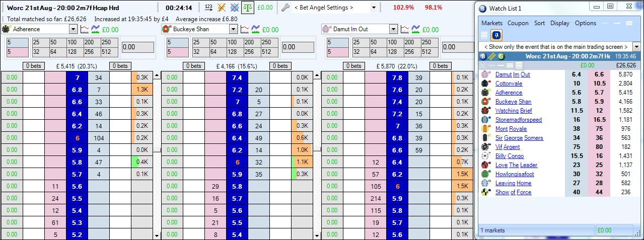Open Howlongisafoot link in Watch List
This screenshot has height=240, width=644.
(515, 174)
